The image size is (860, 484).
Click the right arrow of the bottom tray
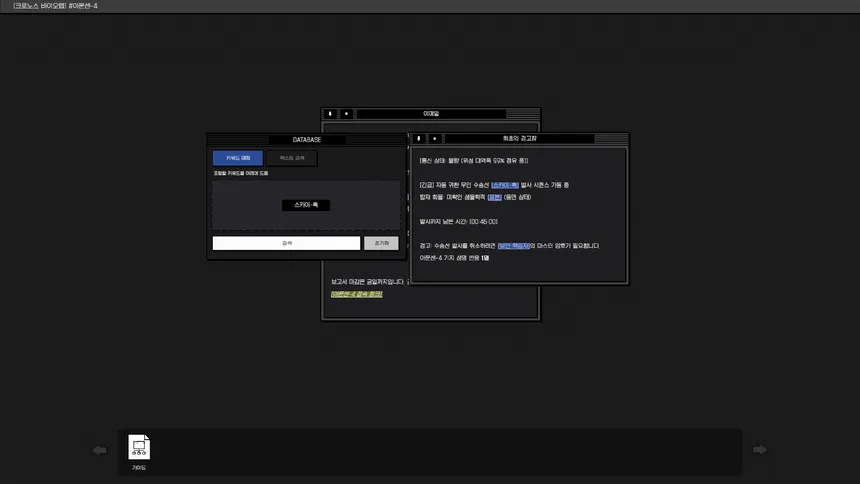click(x=760, y=449)
